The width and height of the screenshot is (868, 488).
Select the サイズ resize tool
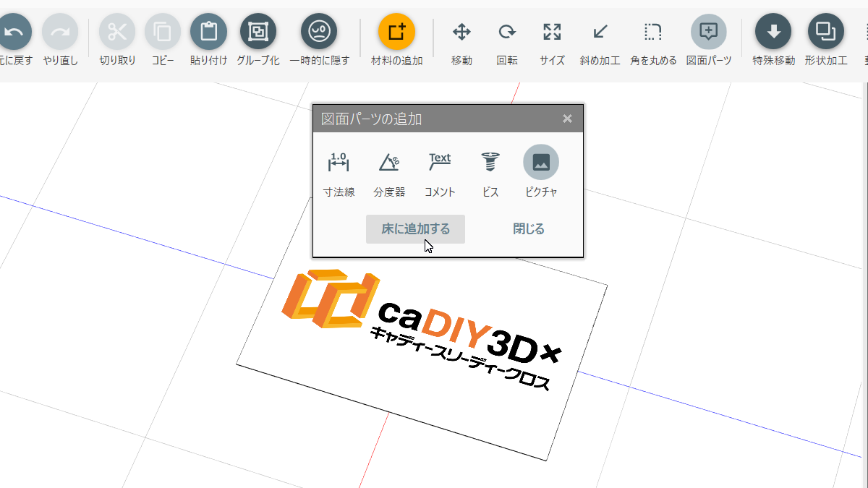(552, 32)
